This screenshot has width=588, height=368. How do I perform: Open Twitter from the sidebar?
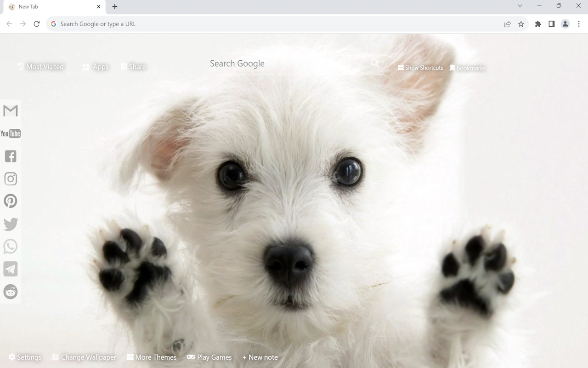[x=10, y=224]
